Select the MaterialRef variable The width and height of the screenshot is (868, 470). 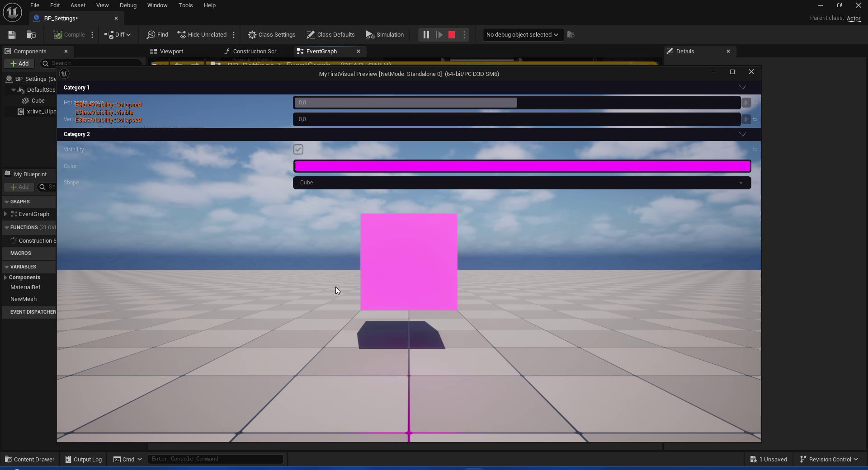[x=25, y=287]
